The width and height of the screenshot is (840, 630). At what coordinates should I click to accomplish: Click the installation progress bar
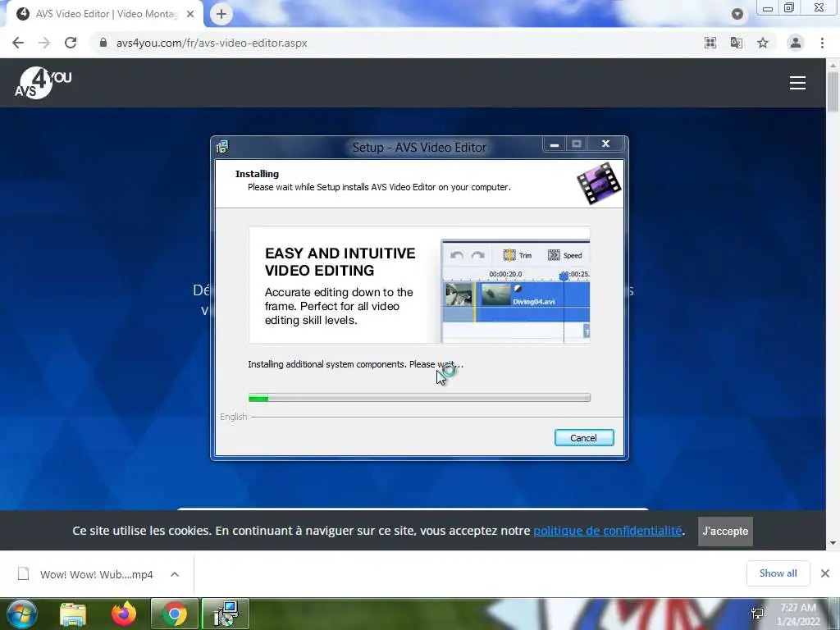(419, 398)
